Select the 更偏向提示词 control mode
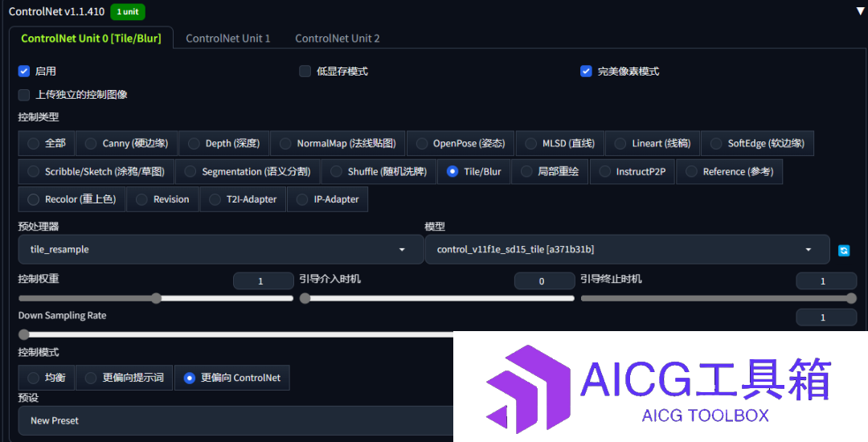 124,378
